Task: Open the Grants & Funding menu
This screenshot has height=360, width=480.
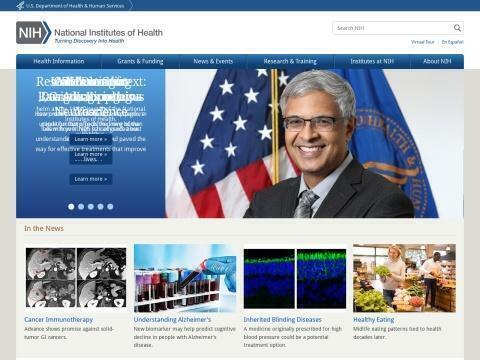Action: 140,61
